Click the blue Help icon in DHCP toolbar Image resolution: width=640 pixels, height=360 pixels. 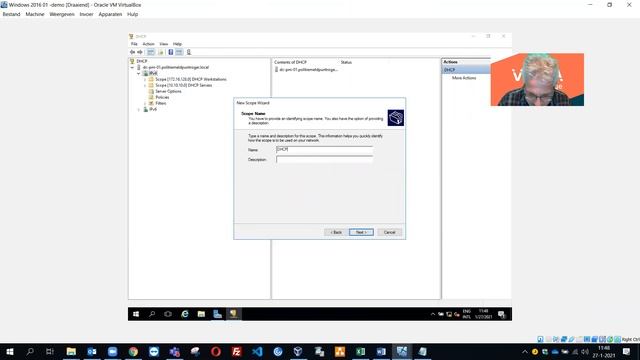(171, 52)
